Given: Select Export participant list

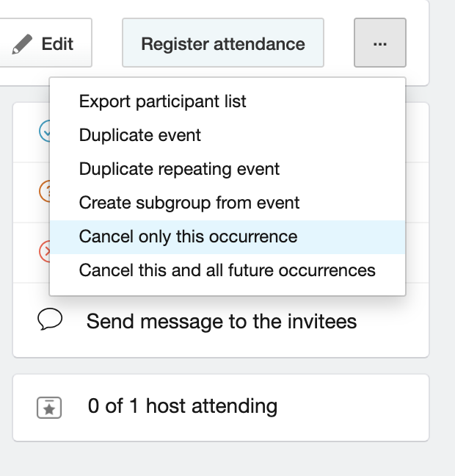Looking at the screenshot, I should (162, 101).
